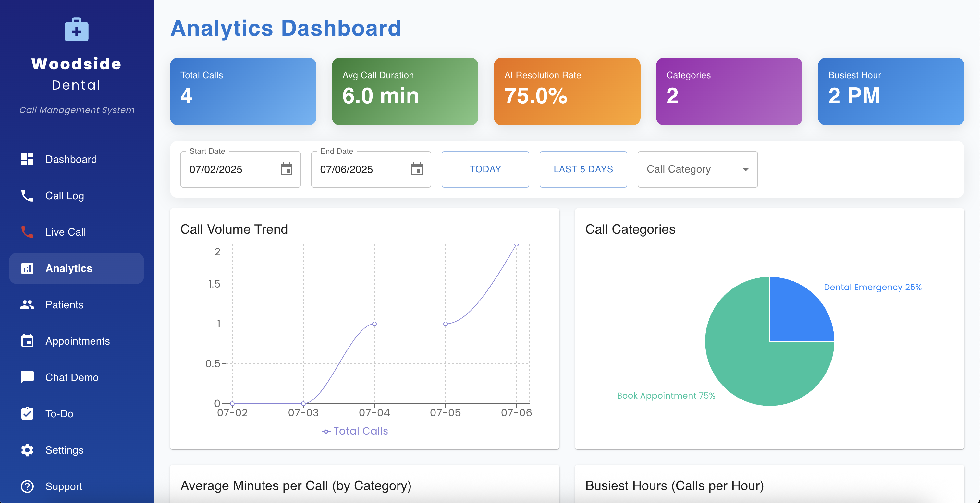This screenshot has width=980, height=503.
Task: Click the Categories stat card
Action: (729, 91)
